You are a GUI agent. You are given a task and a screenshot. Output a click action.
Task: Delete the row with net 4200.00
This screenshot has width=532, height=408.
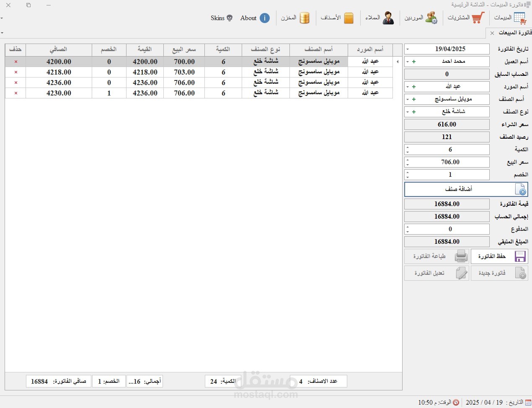coord(16,62)
